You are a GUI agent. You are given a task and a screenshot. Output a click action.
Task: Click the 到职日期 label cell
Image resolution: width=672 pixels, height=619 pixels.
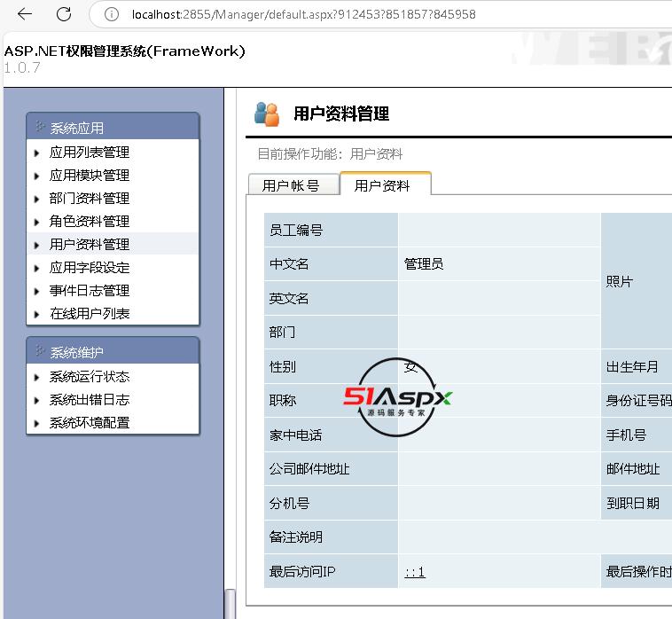(x=637, y=503)
